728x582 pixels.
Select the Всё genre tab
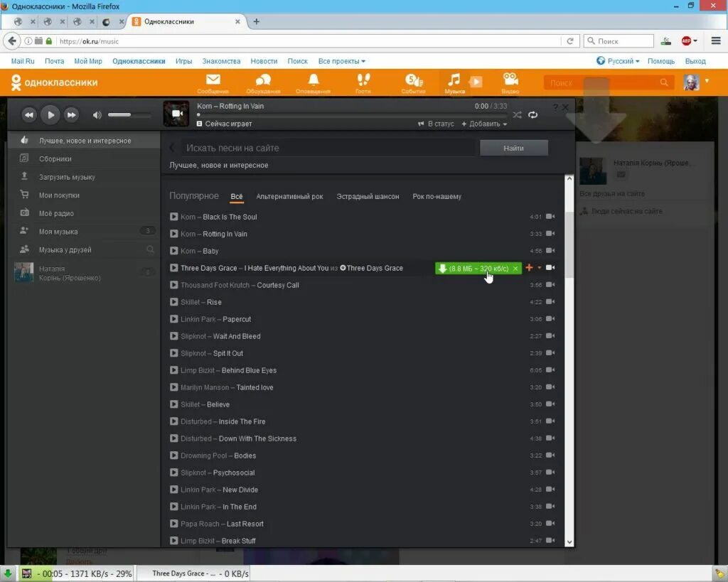[237, 196]
